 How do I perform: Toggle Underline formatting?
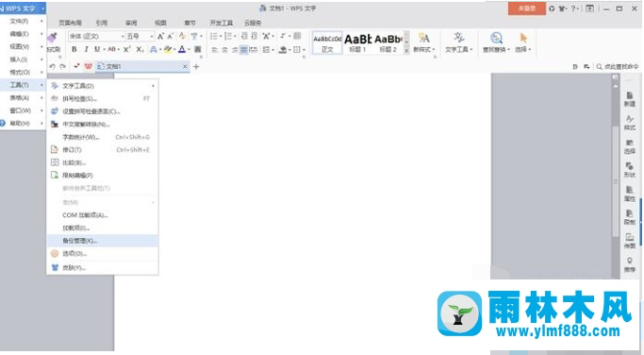pos(97,49)
